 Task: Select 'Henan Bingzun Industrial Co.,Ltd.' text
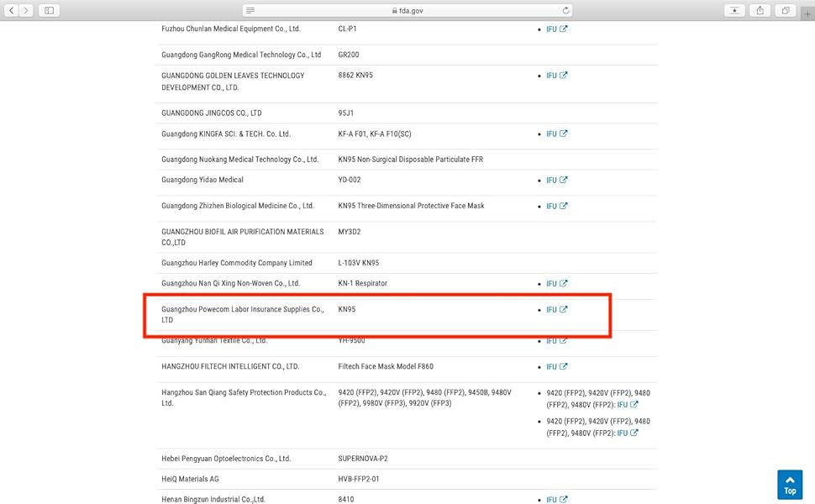213,499
